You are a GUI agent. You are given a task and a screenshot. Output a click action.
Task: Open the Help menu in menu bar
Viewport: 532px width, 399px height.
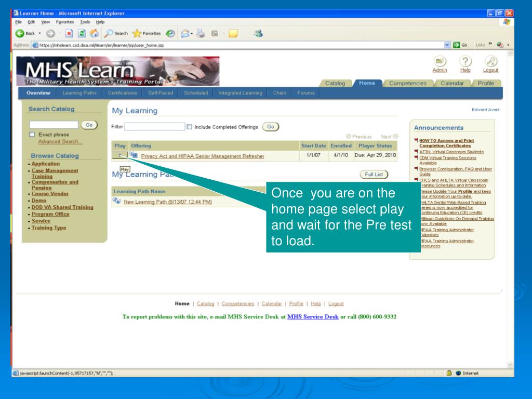click(100, 22)
